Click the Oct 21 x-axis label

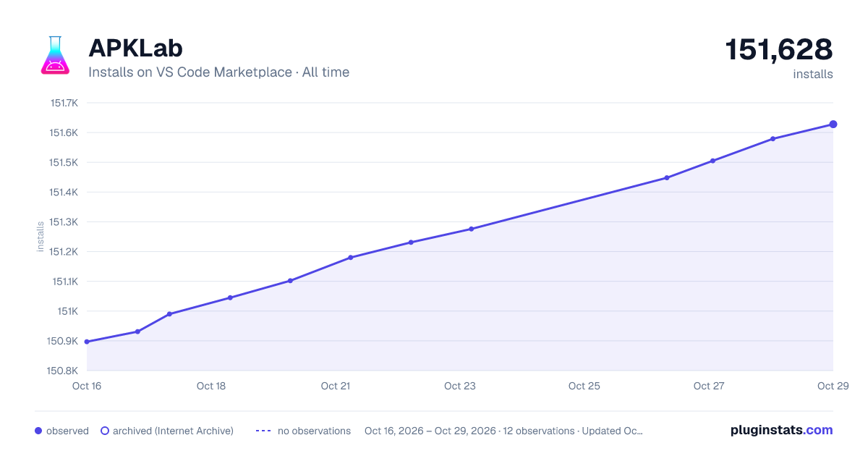(335, 386)
